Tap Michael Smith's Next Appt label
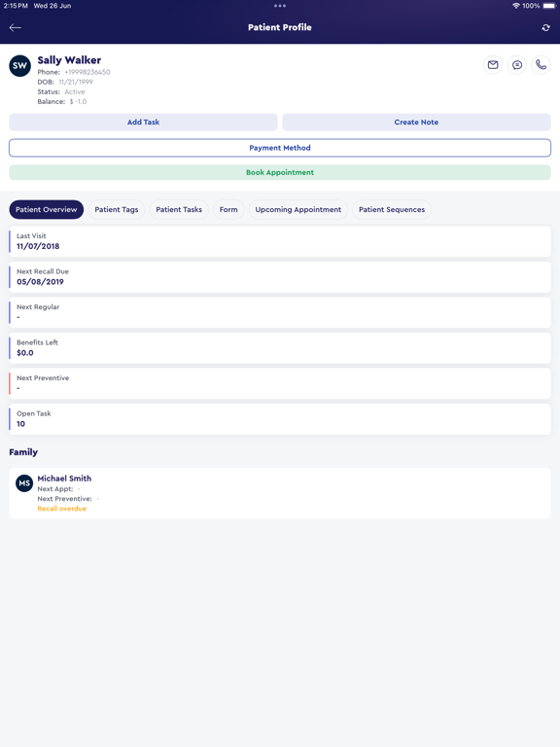Image resolution: width=560 pixels, height=747 pixels. [55, 489]
